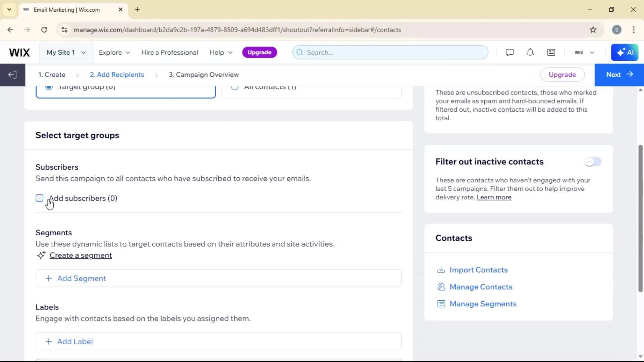Click the browser address bar URL
This screenshot has width=644, height=362.
[237, 30]
